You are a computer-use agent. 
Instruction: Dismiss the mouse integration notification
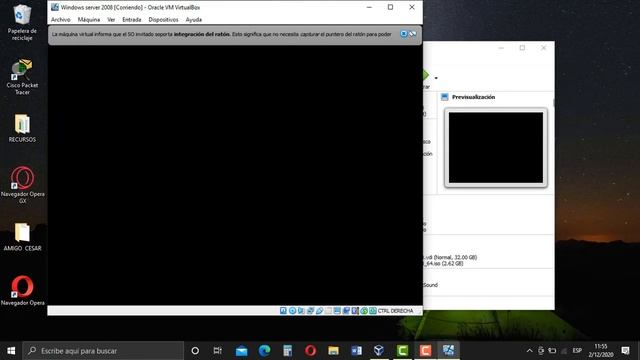[403, 34]
